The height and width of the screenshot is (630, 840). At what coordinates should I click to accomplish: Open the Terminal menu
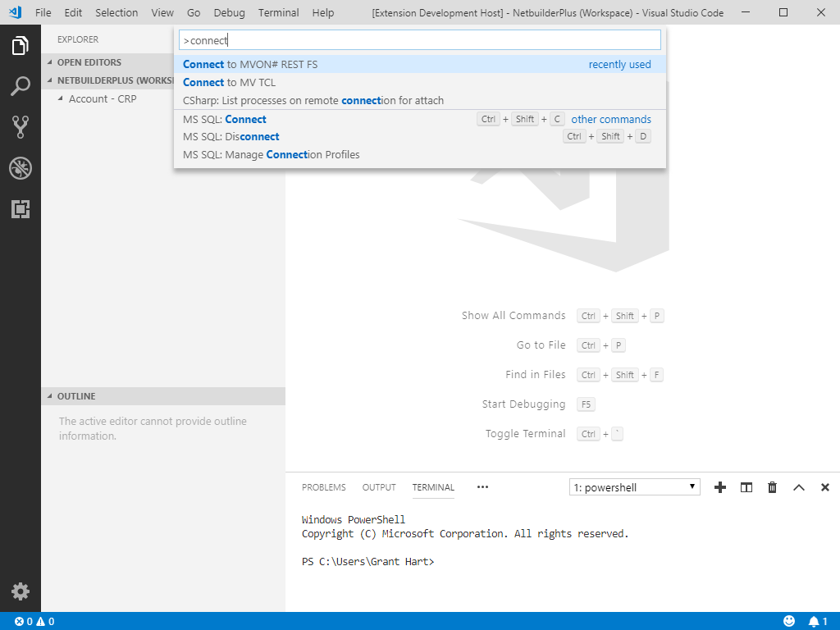point(278,12)
